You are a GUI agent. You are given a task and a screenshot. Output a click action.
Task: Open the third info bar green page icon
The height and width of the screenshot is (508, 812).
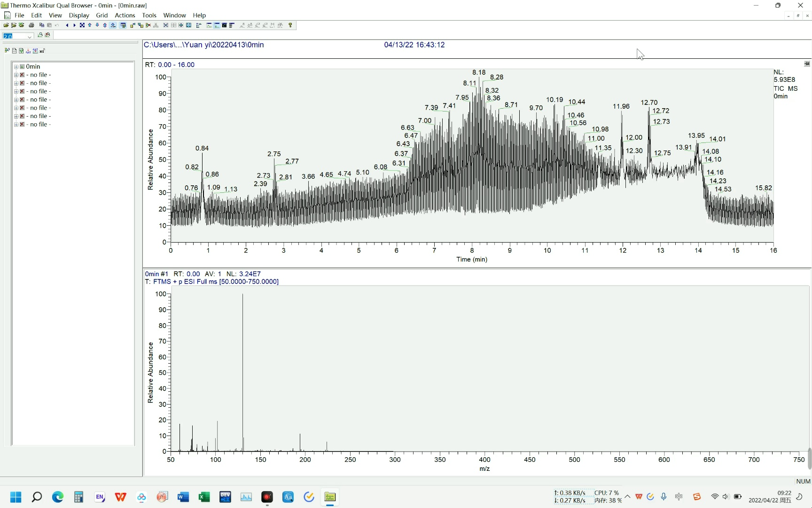(x=21, y=51)
